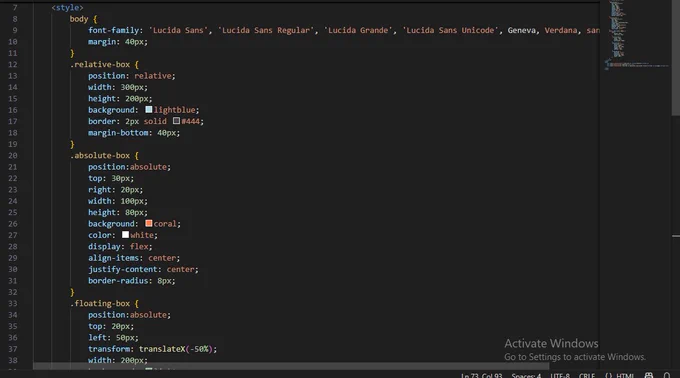This screenshot has height=378, width=680.
Task: Click the coral color swatch on line 26
Action: (149, 223)
